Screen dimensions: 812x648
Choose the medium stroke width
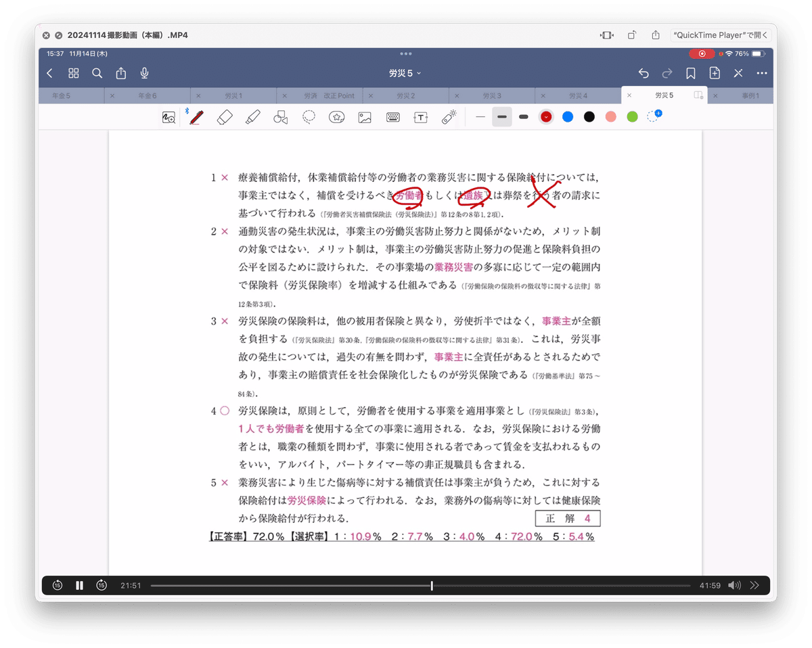(502, 117)
